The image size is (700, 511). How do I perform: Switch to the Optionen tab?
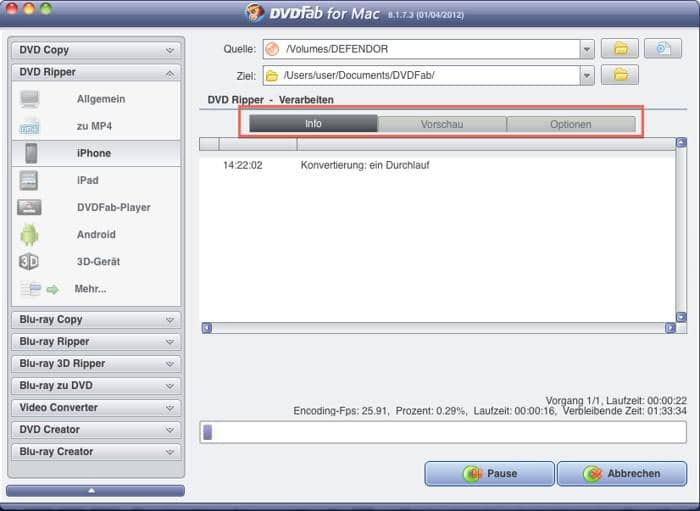571,124
